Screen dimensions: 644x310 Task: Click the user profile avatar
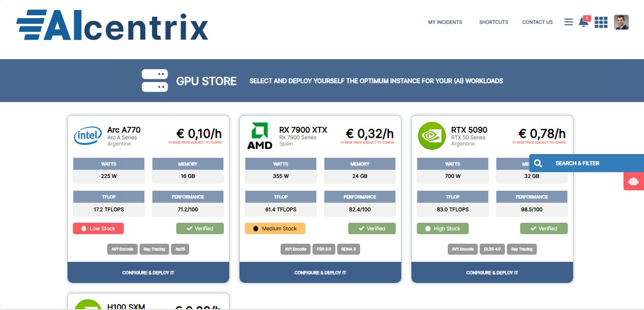621,22
